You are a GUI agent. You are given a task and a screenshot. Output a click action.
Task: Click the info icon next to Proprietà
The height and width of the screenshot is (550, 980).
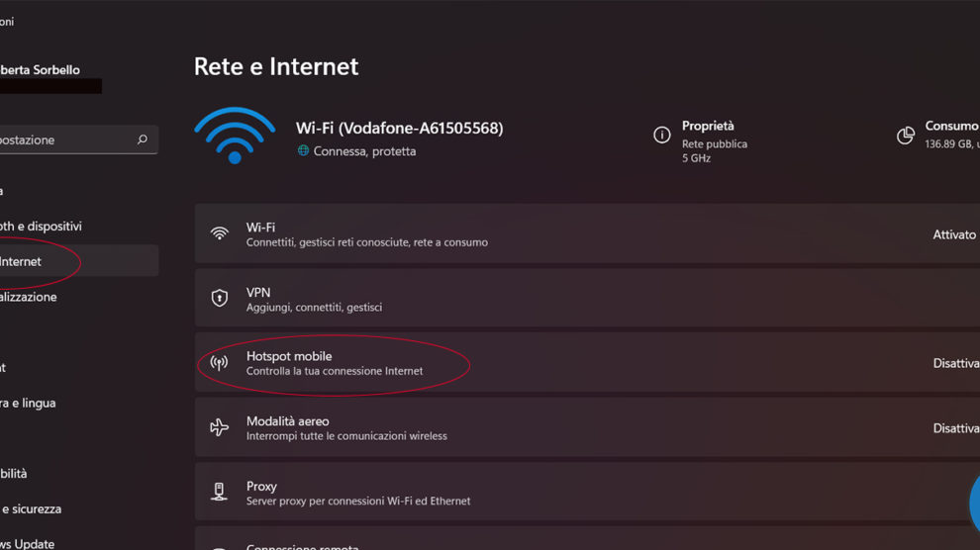point(662,136)
